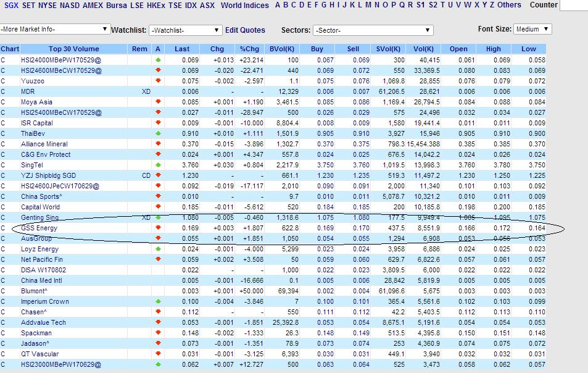Click the green up arrow in HSI23000MBePW170629@ row

tap(158, 364)
